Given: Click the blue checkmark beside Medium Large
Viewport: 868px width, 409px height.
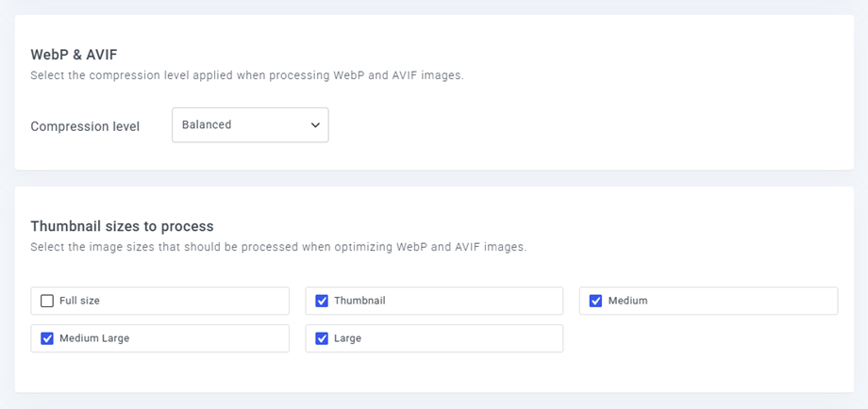Looking at the screenshot, I should click(47, 338).
